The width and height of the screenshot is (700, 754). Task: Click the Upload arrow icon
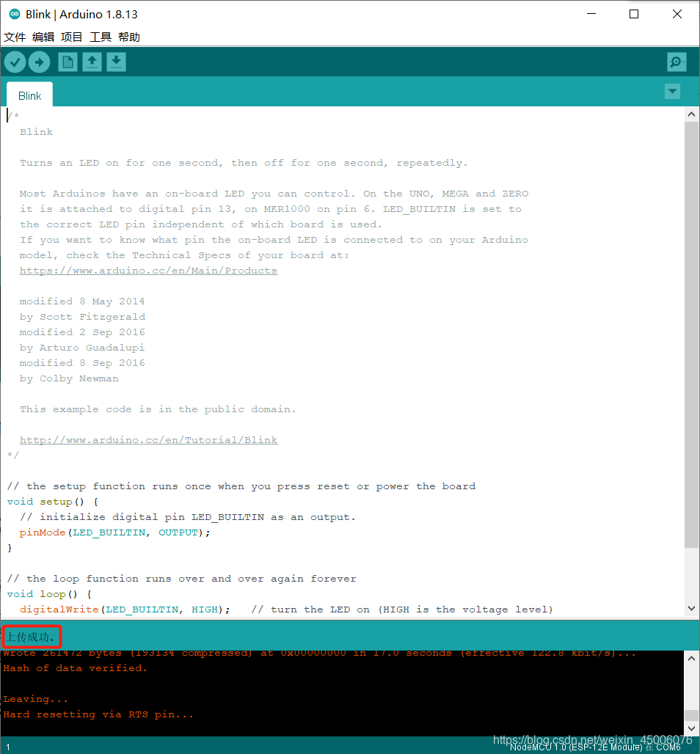point(39,62)
